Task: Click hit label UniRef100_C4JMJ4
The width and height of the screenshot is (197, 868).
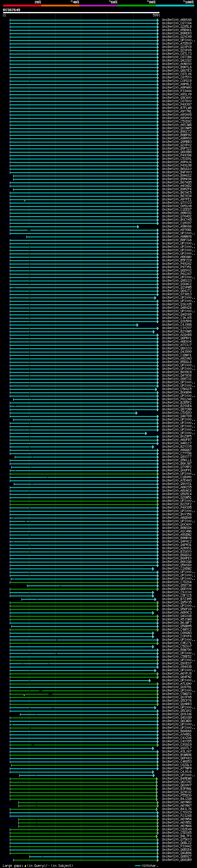Action: click(176, 772)
